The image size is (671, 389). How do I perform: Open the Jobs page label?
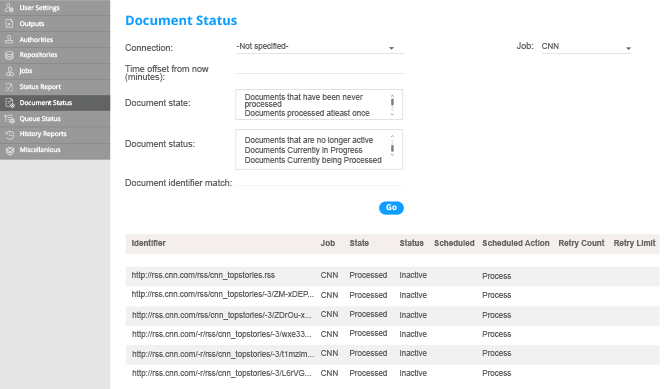pyautogui.click(x=26, y=71)
